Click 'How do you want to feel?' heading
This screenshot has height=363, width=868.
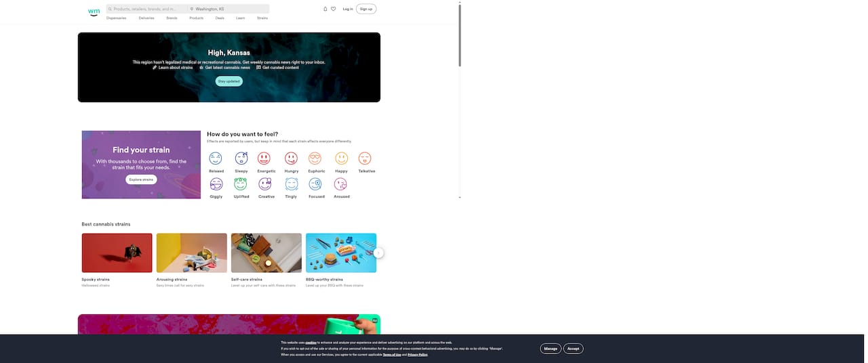click(x=242, y=134)
